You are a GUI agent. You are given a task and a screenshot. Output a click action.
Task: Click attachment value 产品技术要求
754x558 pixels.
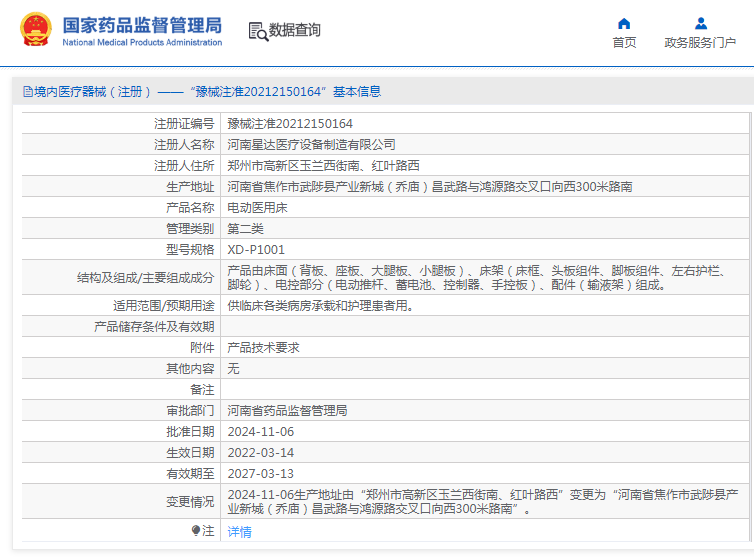(x=263, y=347)
